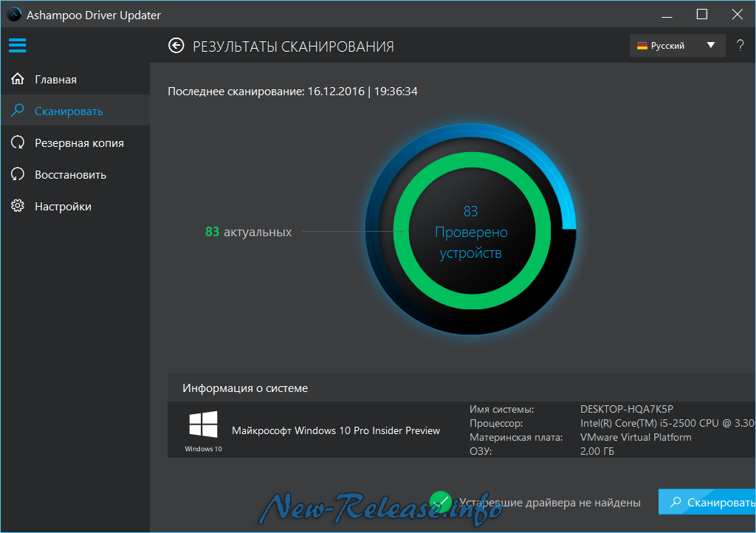This screenshot has height=533, width=756.
Task: Click the restore icon next to Восстановить
Action: tap(18, 174)
